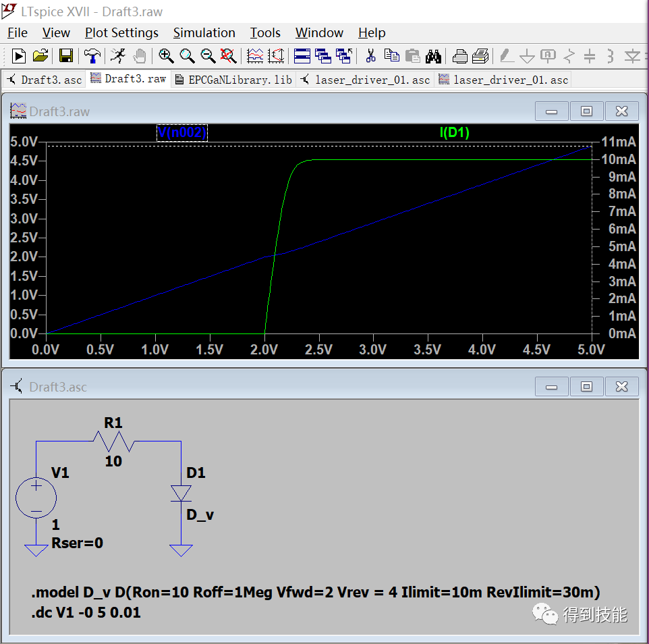
Task: Click the .model D_v directive text
Action: pos(316,592)
